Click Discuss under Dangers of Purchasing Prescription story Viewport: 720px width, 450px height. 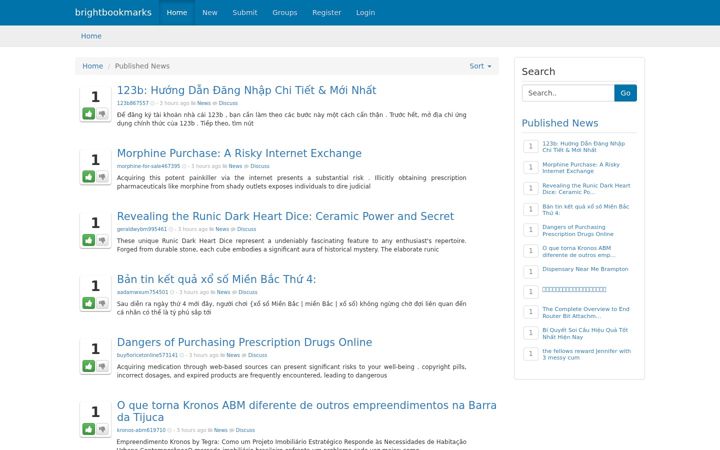(258, 355)
